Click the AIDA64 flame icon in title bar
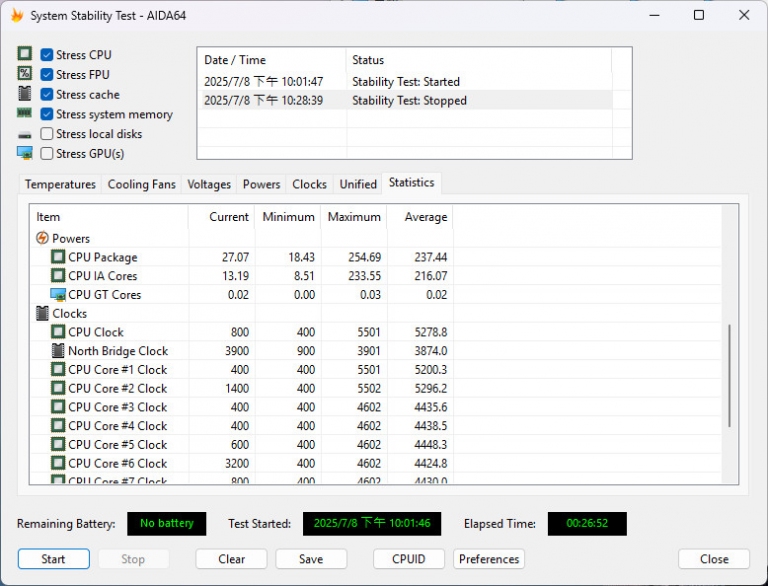 pos(17,15)
